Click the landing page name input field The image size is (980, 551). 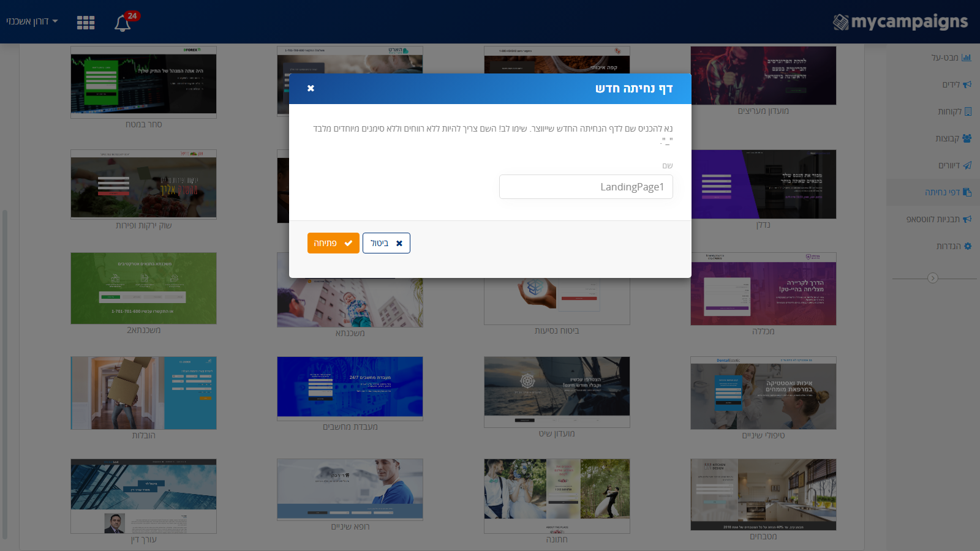pos(586,187)
